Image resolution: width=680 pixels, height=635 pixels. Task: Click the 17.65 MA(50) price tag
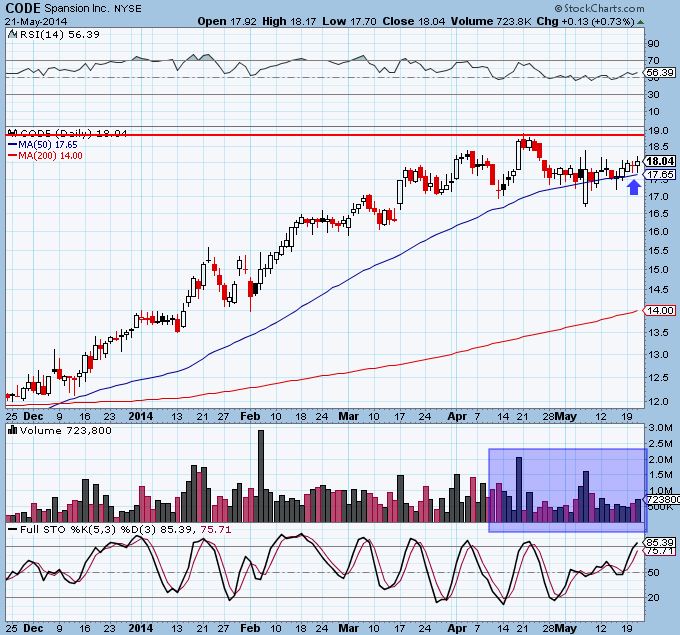click(x=660, y=174)
